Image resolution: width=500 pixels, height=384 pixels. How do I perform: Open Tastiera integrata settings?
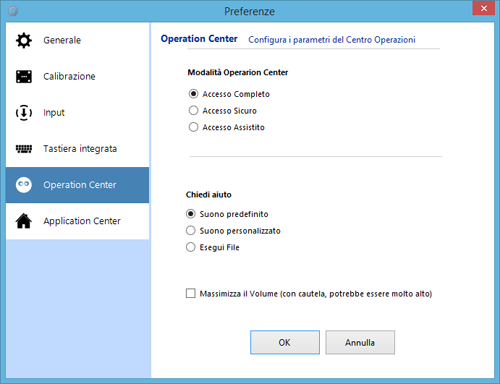point(77,149)
